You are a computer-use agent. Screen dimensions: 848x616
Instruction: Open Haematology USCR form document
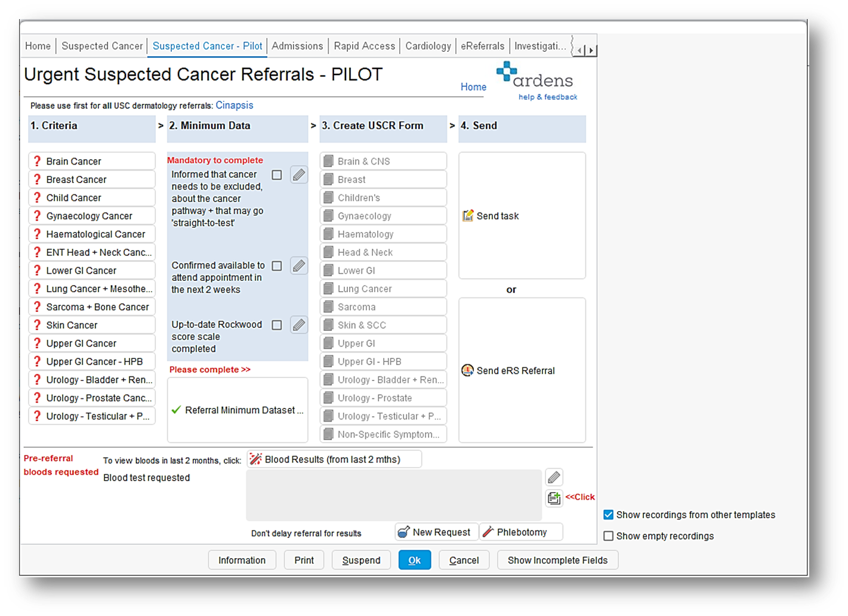384,234
